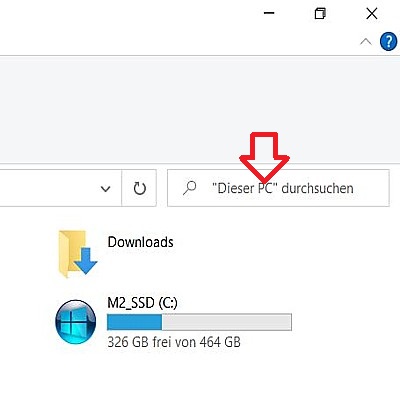The image size is (400, 400).
Task: Click the blue used portion of storage bar
Action: pos(134,322)
